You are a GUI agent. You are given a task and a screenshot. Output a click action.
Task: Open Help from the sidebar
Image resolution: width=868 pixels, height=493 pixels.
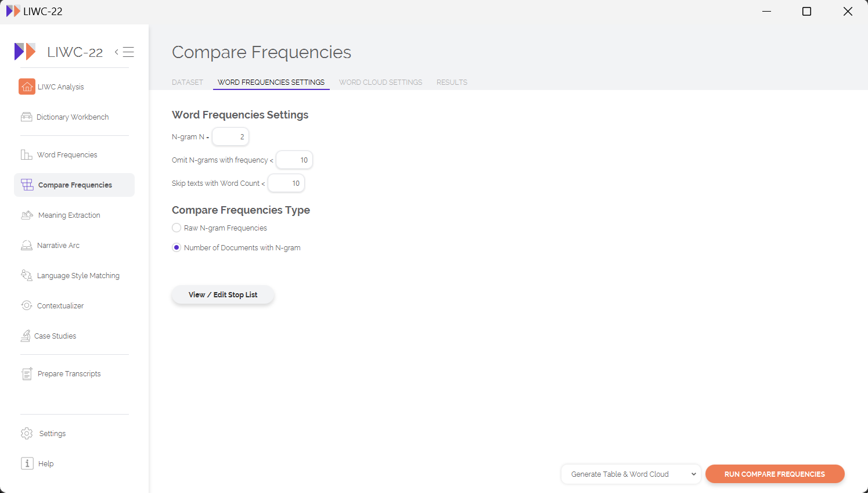[74, 463]
